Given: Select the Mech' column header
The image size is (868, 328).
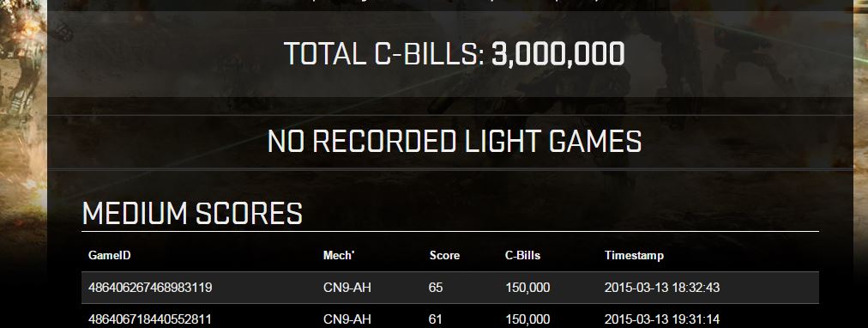Looking at the screenshot, I should point(339,255).
